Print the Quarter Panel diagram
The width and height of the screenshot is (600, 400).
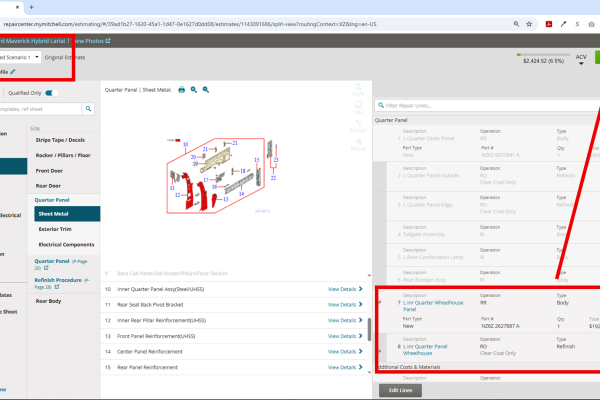pyautogui.click(x=182, y=90)
